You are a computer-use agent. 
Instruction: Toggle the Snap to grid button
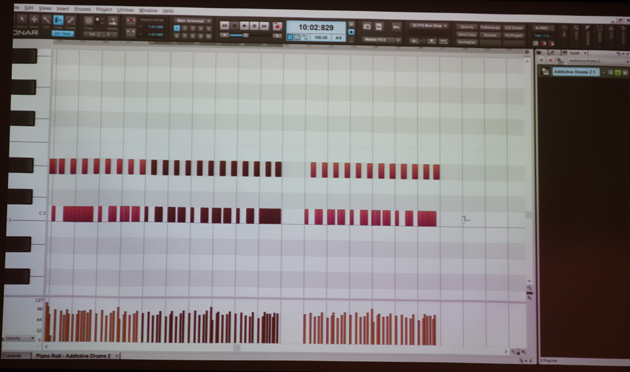(x=88, y=20)
